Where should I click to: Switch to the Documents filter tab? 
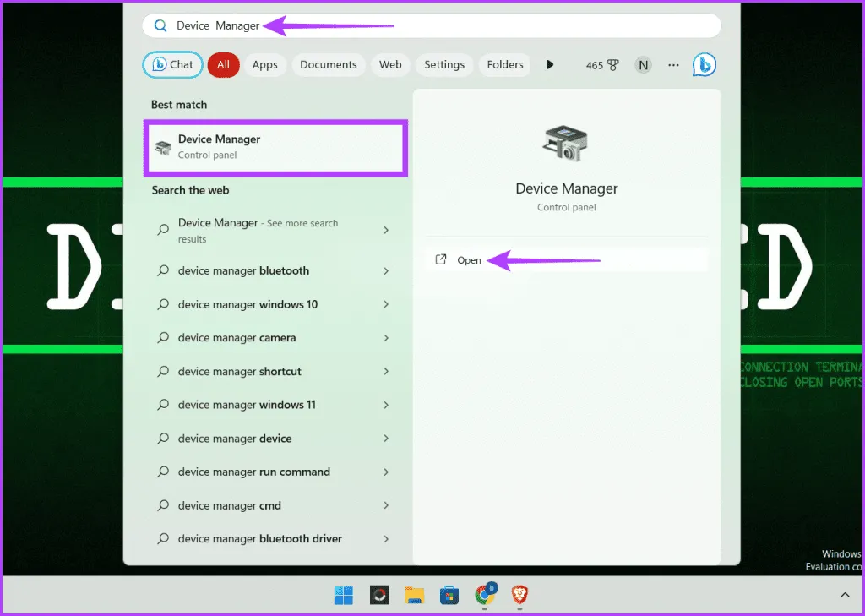point(328,65)
